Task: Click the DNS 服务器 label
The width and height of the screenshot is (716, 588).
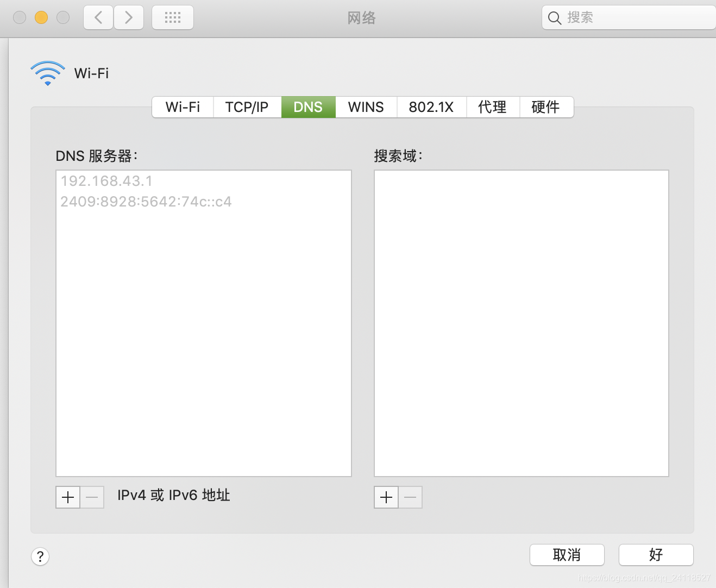Action: pyautogui.click(x=97, y=156)
